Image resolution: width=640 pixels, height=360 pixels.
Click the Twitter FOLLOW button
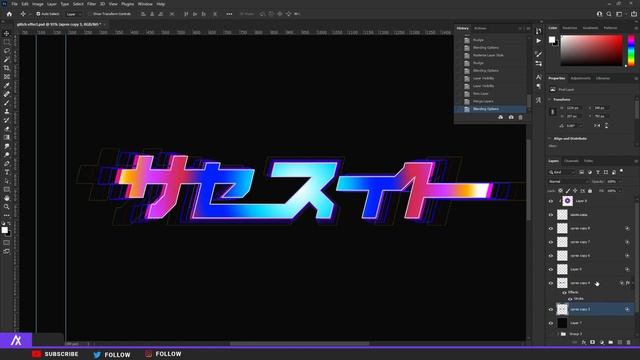point(112,354)
